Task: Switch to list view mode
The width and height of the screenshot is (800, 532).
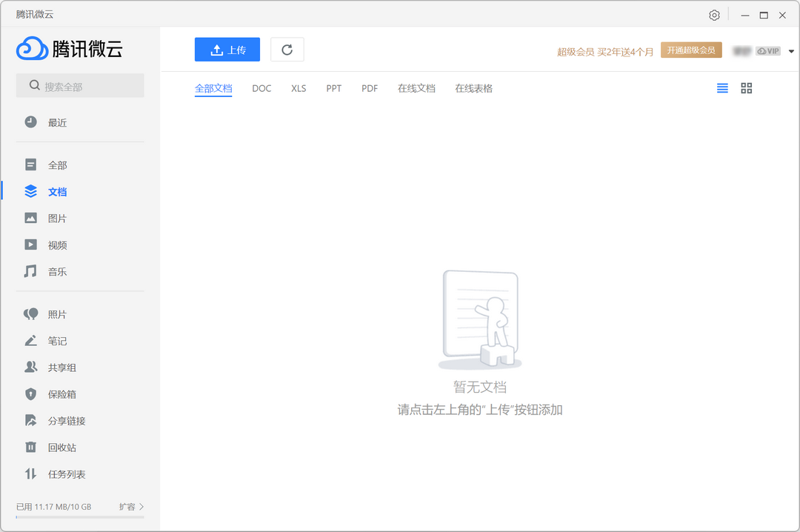Action: pyautogui.click(x=722, y=87)
